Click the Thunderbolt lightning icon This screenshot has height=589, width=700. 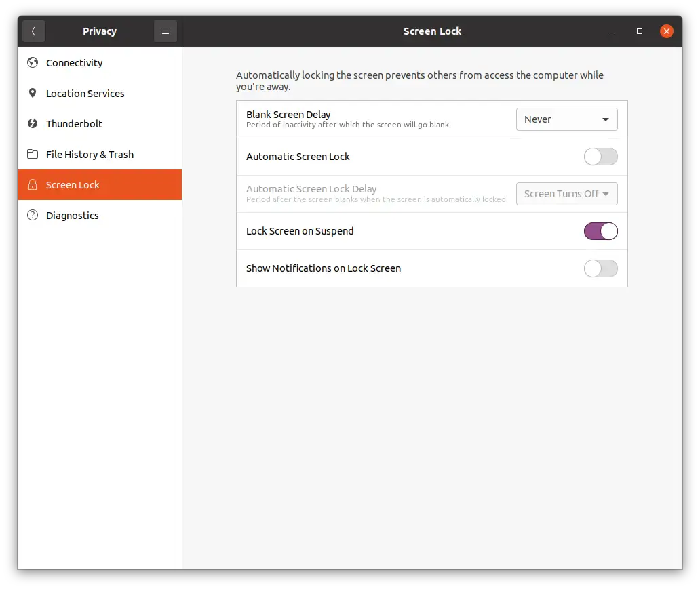tap(33, 123)
